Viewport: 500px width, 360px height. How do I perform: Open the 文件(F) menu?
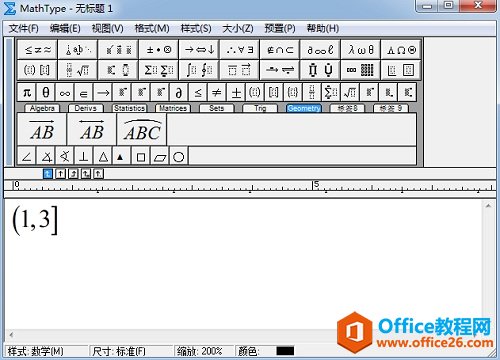[x=23, y=28]
